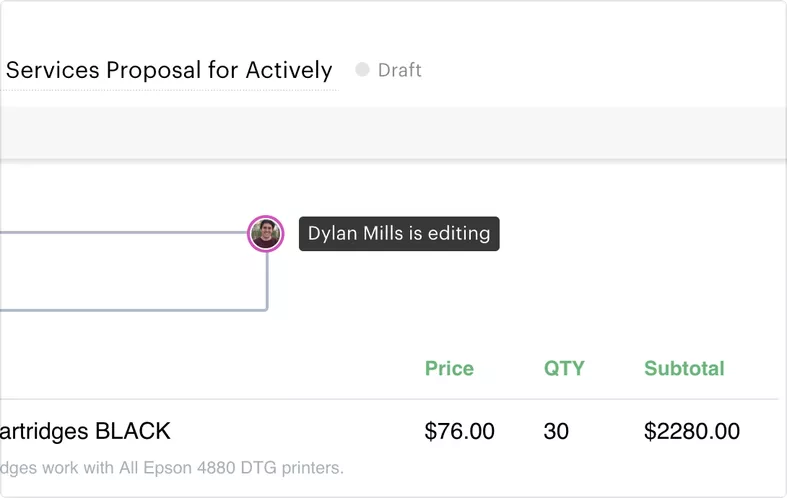787x498 pixels.
Task: Select the QTY column header
Action: pos(563,368)
